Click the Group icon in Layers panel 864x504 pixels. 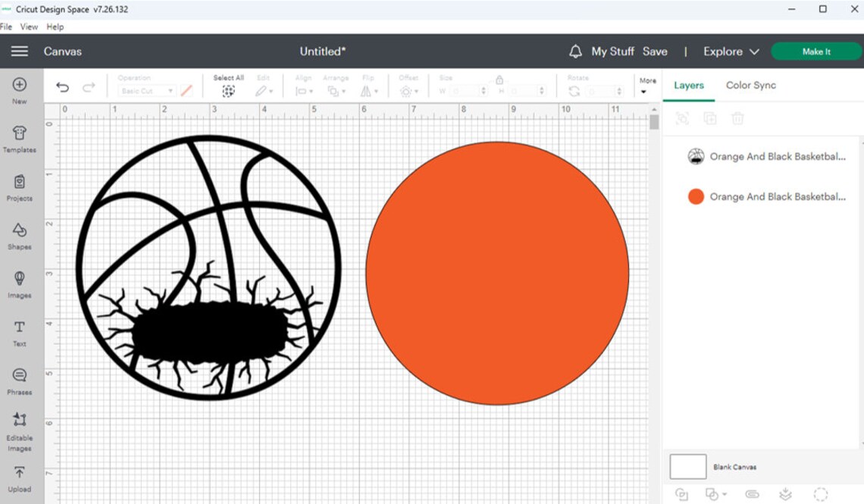(x=682, y=118)
